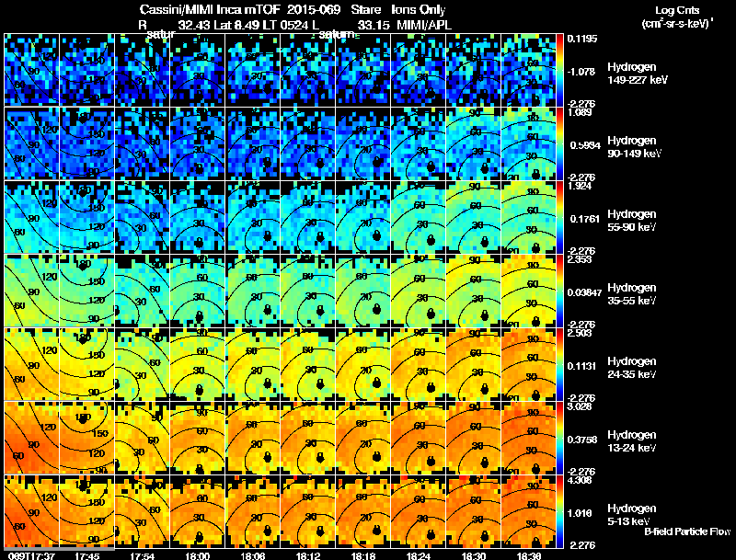Click the '1.924' color scale maximum
The width and height of the screenshot is (736, 560).
tap(580, 186)
